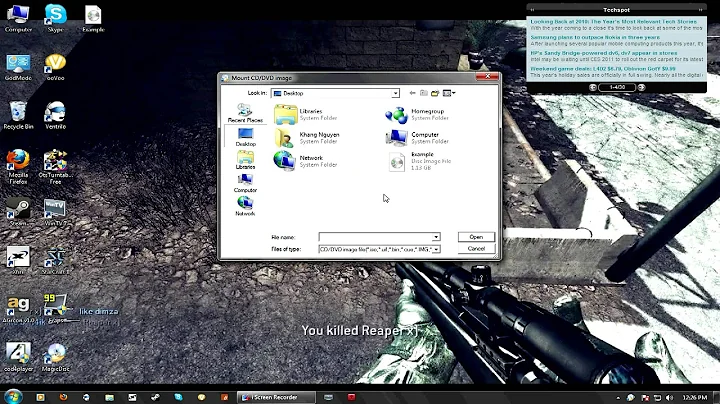Open HP's Sandy Bridge-powered dv6 headline

click(x=603, y=53)
